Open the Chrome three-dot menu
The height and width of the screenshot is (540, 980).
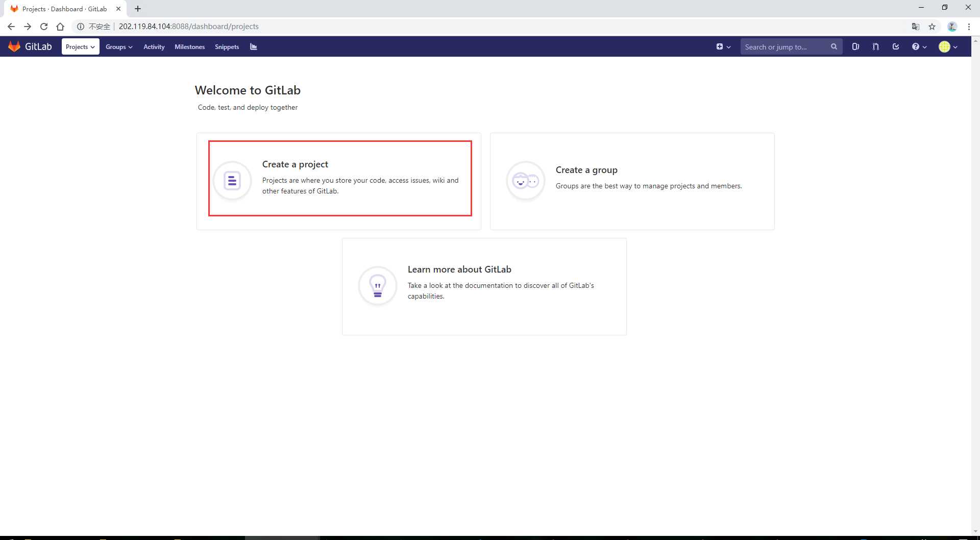969,27
